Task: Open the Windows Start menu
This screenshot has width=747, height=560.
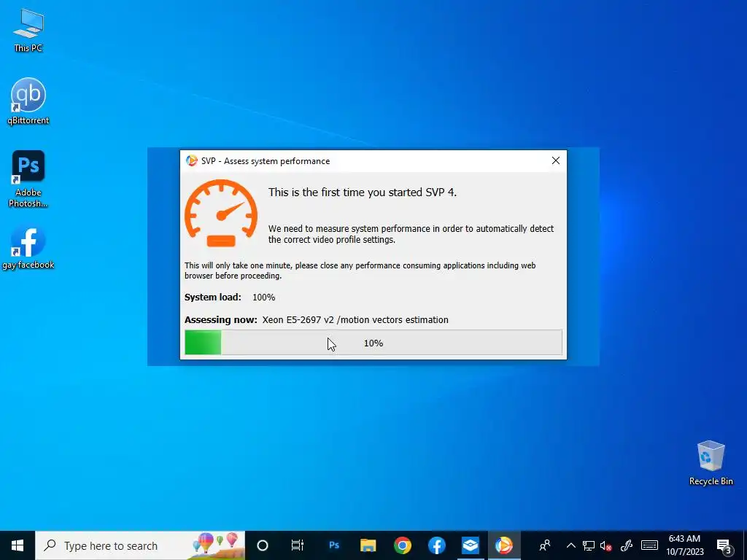Action: coord(18,545)
